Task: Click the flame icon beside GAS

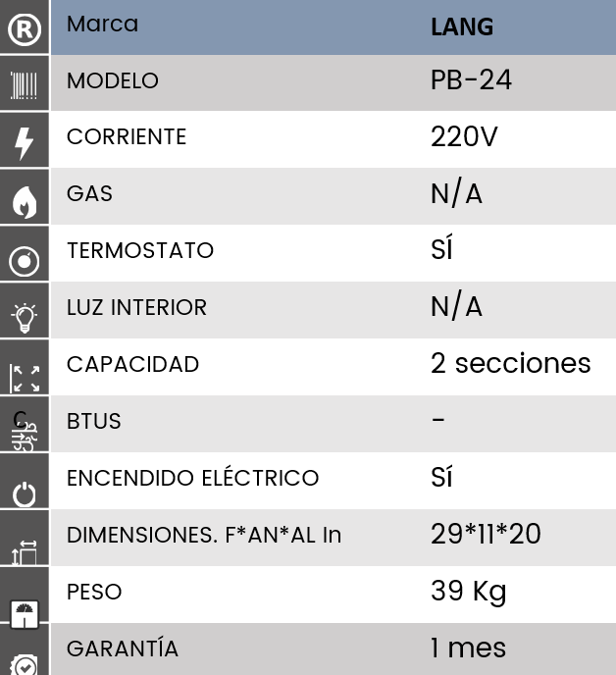Action: 25,202
